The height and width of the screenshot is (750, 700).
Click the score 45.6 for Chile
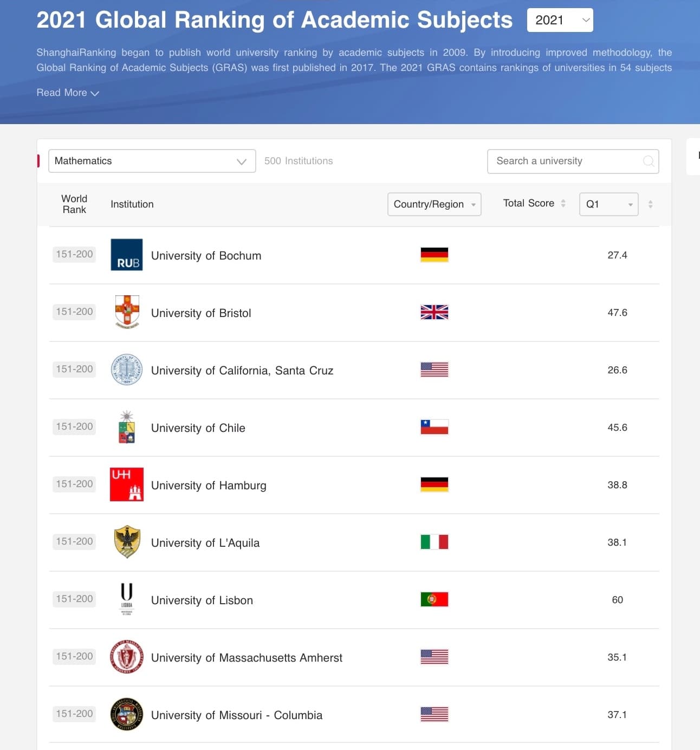[x=617, y=428]
